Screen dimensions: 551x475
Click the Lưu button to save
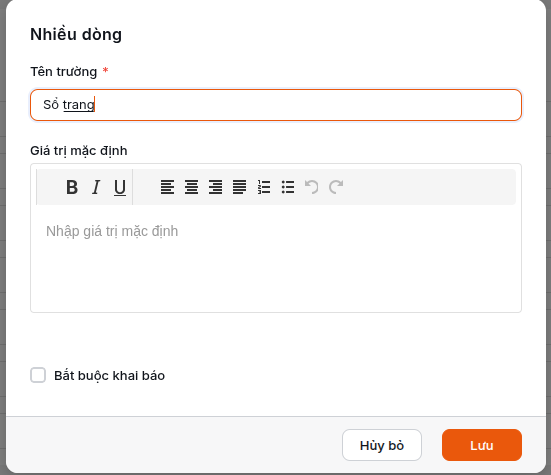(482, 445)
